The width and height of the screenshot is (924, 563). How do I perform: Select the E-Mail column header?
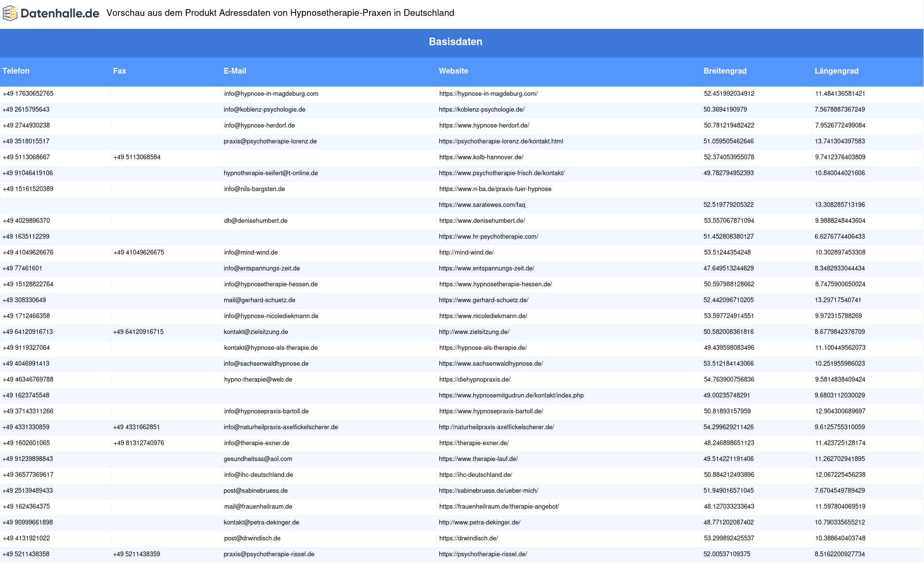point(235,71)
